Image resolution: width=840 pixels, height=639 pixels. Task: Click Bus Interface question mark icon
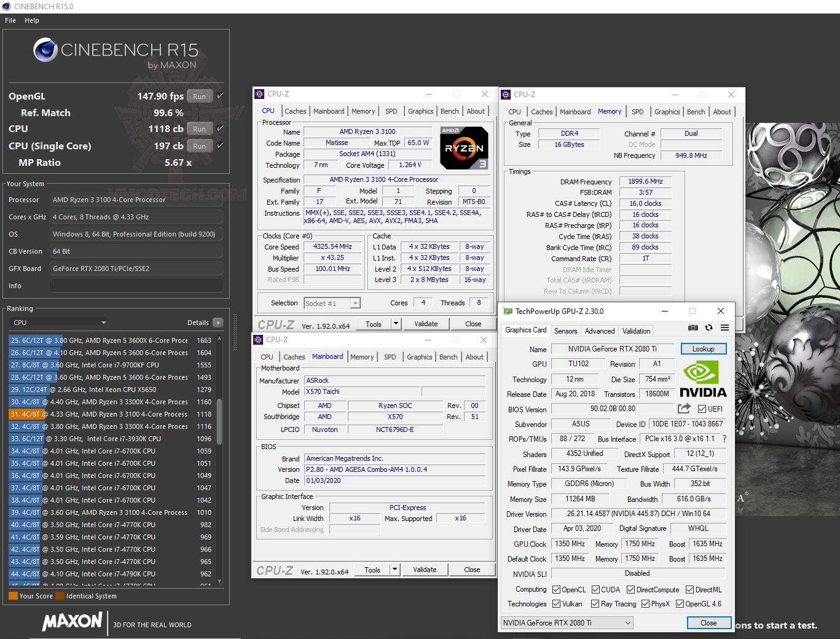(x=724, y=439)
